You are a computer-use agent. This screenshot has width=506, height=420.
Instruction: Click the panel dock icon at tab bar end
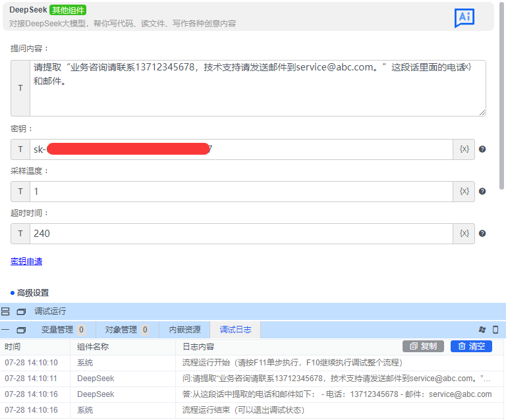495,329
